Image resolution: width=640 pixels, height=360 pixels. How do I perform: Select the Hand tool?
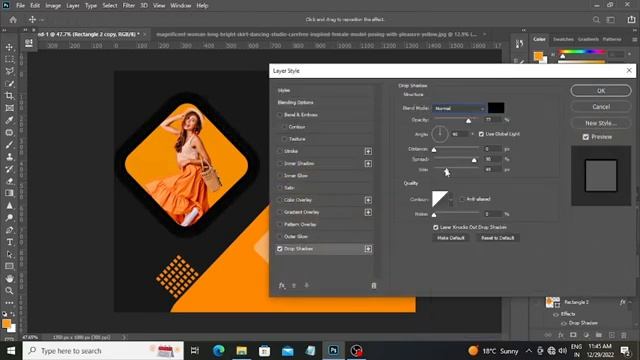(x=9, y=278)
